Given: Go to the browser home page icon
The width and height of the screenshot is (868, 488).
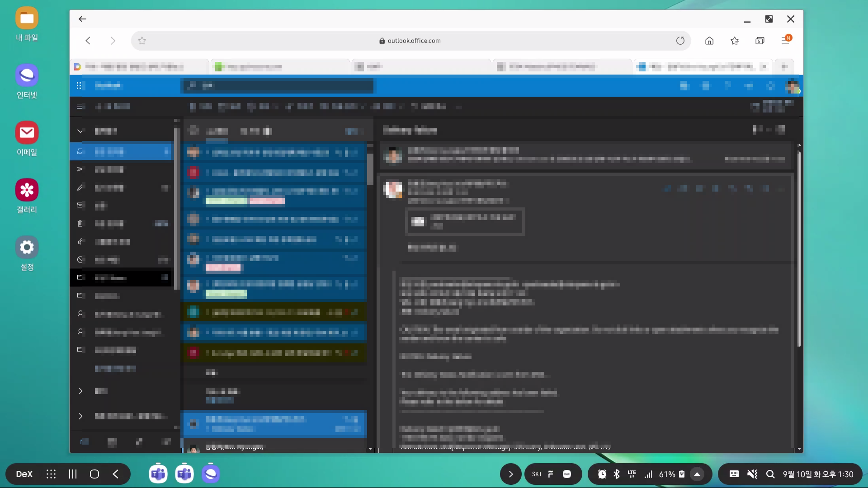Looking at the screenshot, I should coord(709,41).
